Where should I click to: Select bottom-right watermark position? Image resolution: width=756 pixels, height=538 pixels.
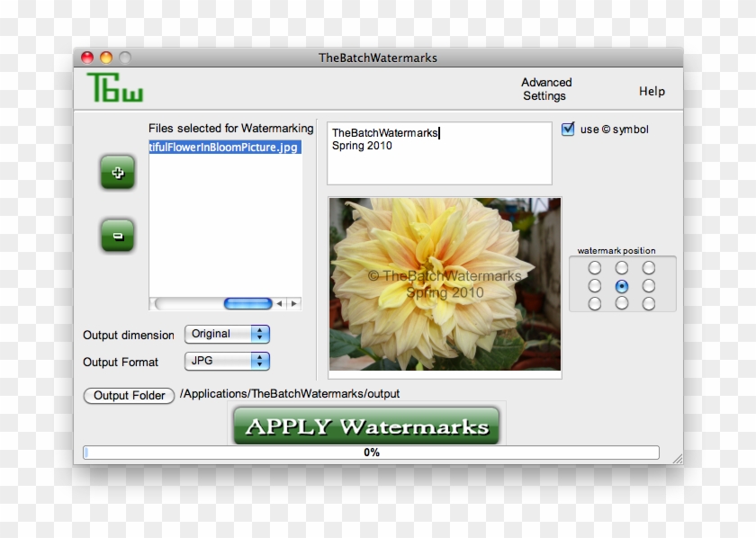click(649, 304)
